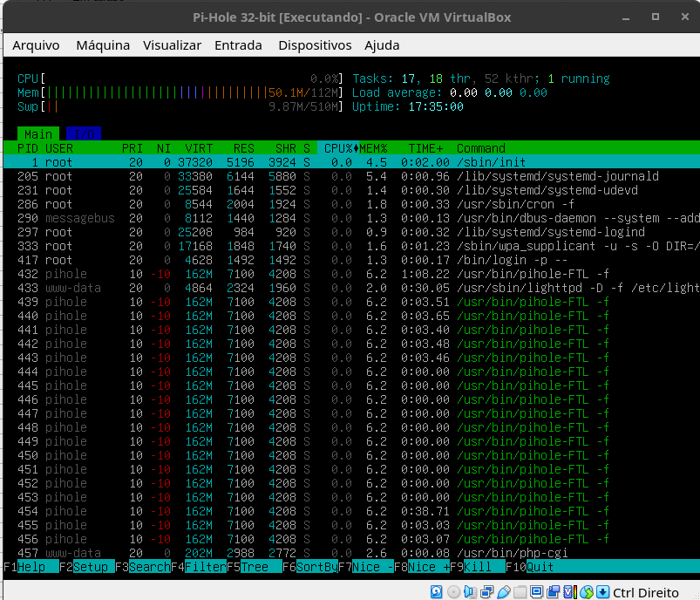This screenshot has height=600, width=700.
Task: Sort processes by the NI column header
Action: tap(163, 148)
